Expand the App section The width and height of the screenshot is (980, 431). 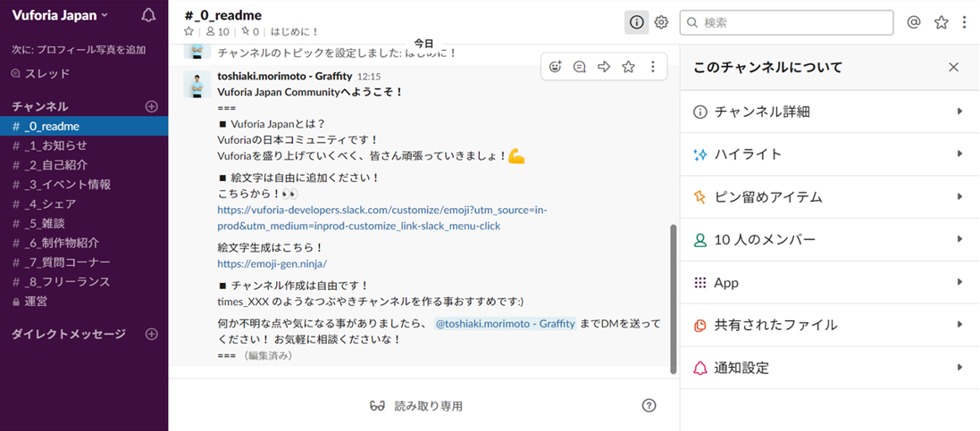pos(830,283)
